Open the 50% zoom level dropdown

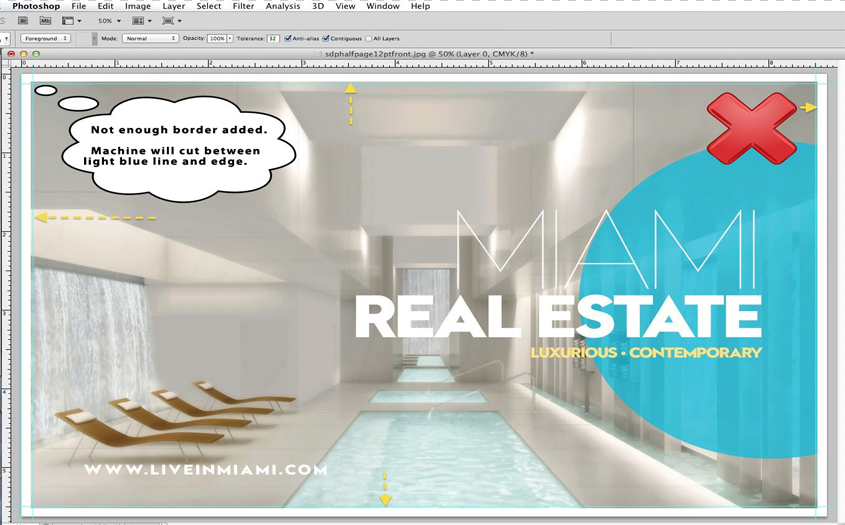109,20
